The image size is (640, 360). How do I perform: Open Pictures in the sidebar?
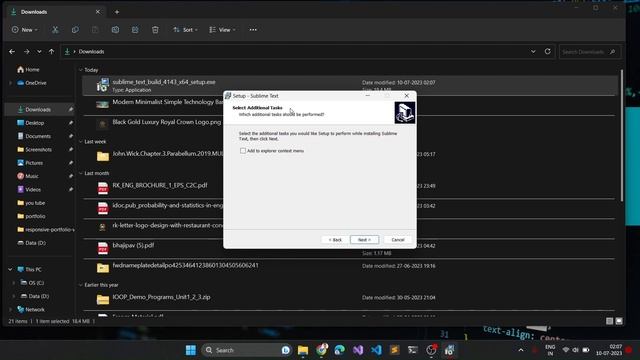[x=30, y=163]
